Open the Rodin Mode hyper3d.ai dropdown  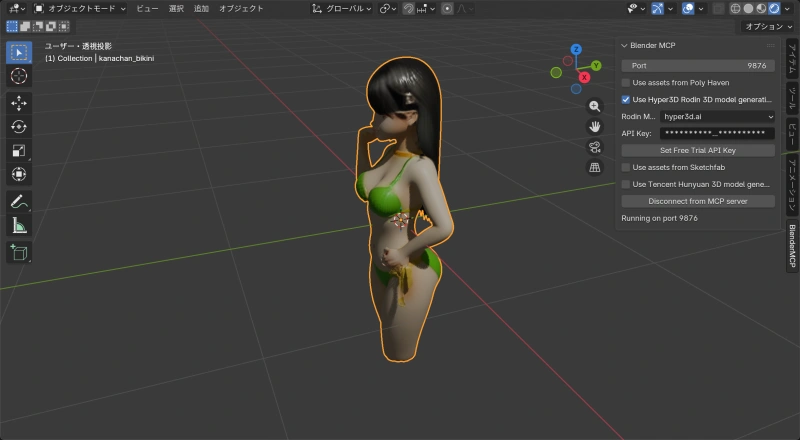[x=717, y=117]
